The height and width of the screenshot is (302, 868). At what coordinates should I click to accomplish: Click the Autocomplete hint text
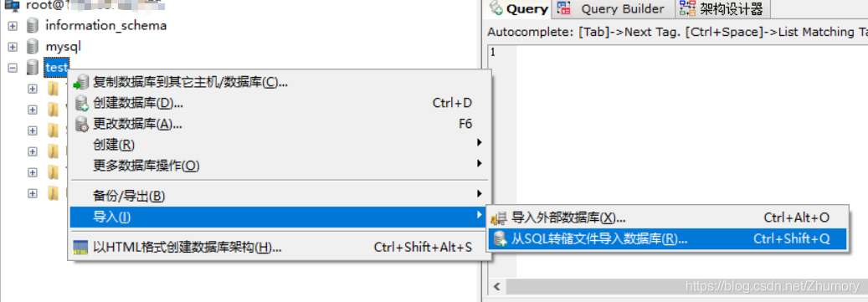click(x=677, y=32)
